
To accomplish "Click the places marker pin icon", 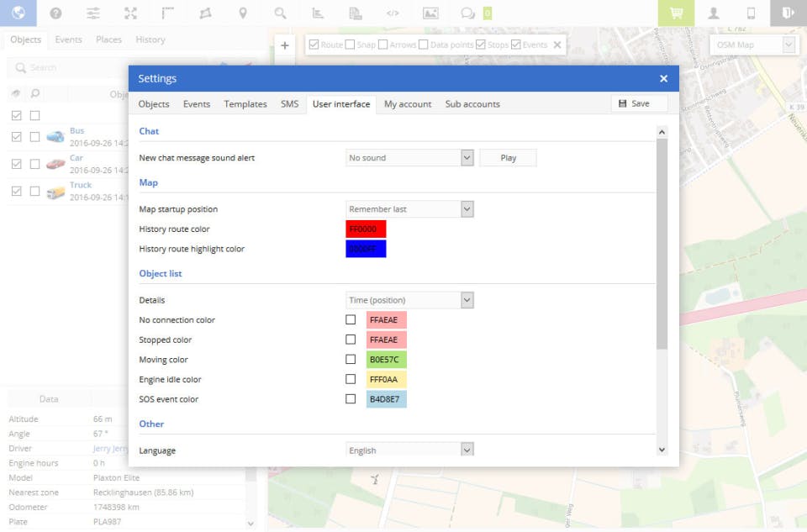I will [x=243, y=13].
